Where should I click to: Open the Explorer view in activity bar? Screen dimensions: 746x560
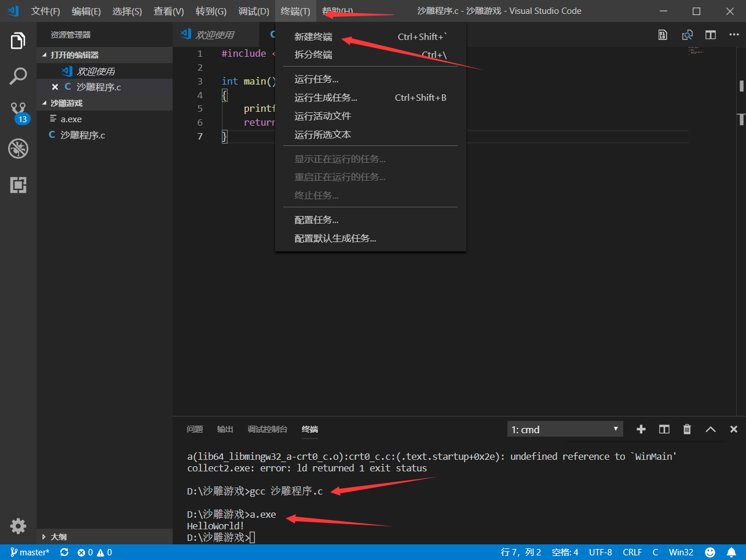(x=18, y=41)
